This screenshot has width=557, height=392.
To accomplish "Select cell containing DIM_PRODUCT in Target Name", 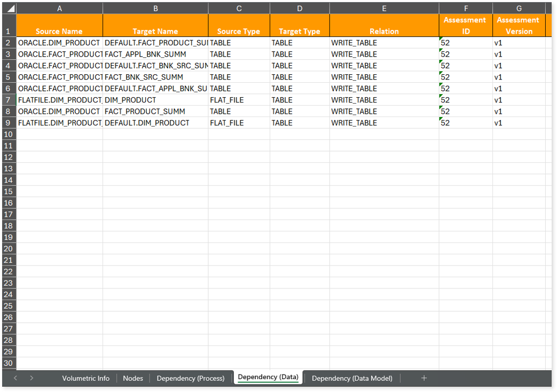I will (x=131, y=100).
